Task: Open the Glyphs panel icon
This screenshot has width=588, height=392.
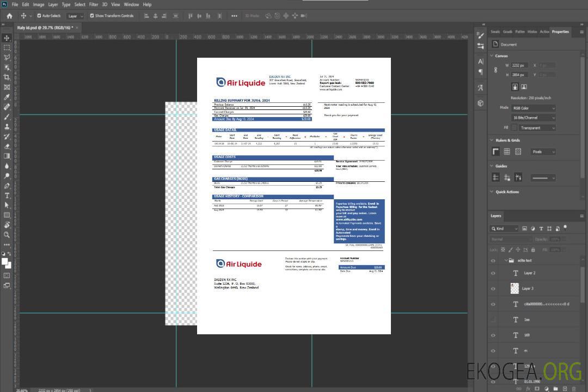Action: 481,88
